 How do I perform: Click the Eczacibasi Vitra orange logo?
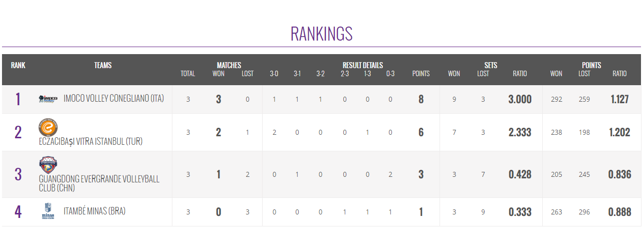[48, 127]
